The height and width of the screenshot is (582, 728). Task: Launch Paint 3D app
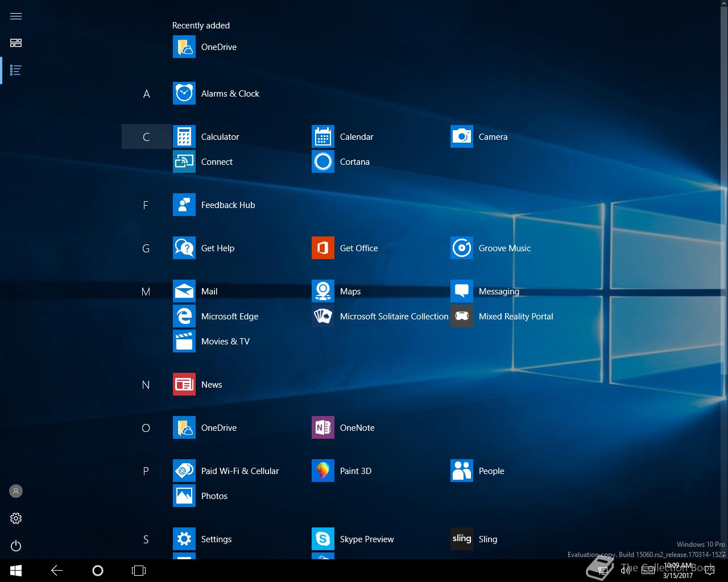click(341, 471)
